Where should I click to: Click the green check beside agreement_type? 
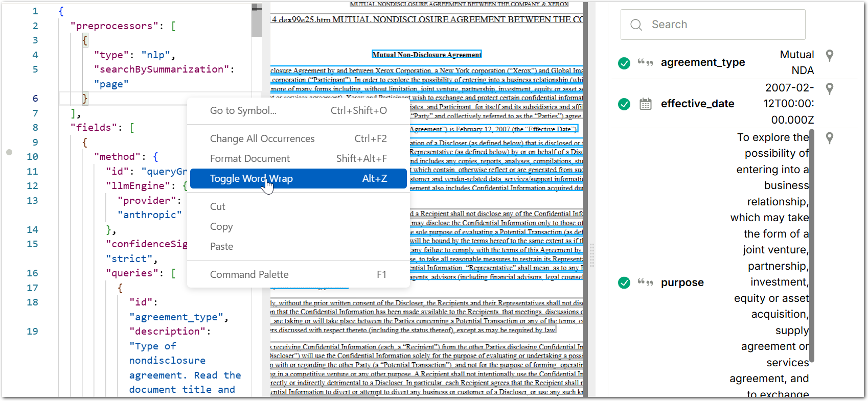624,63
